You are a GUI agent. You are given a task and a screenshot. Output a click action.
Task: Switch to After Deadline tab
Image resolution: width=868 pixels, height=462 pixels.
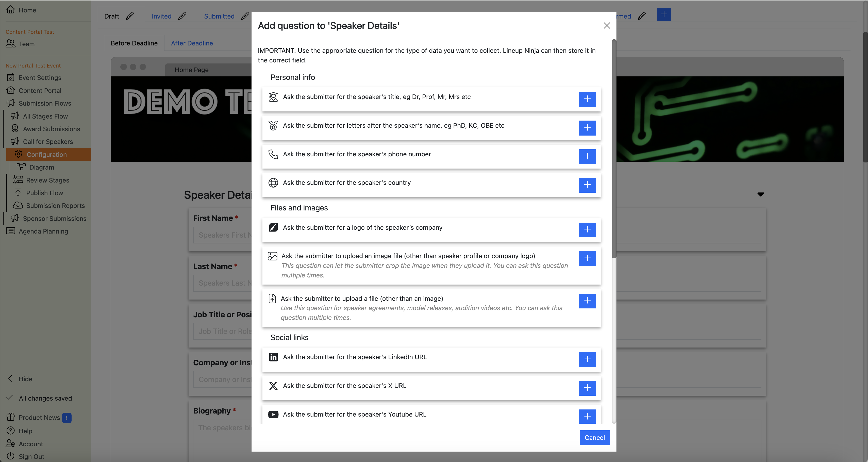(192, 43)
